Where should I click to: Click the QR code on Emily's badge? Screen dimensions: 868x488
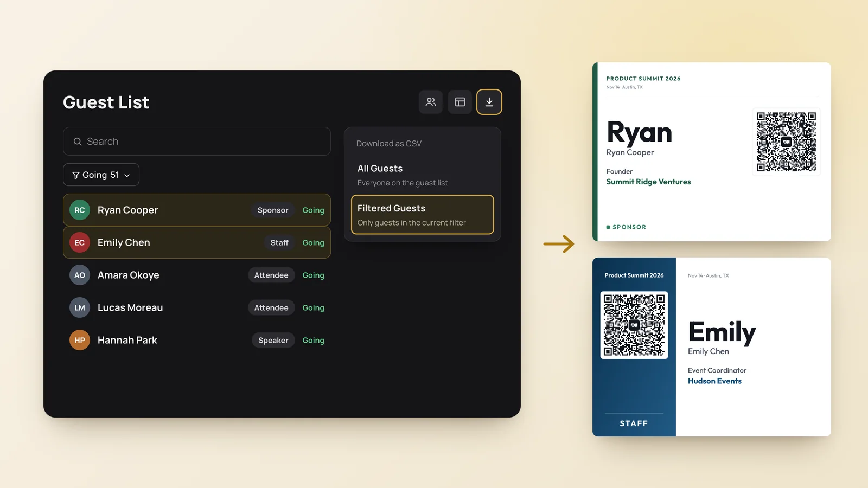coord(634,325)
